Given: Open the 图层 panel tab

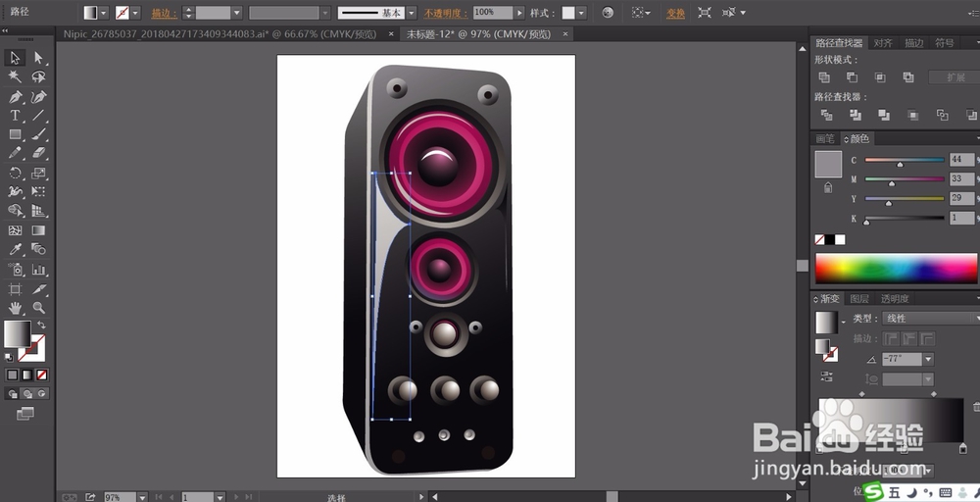Looking at the screenshot, I should point(859,298).
